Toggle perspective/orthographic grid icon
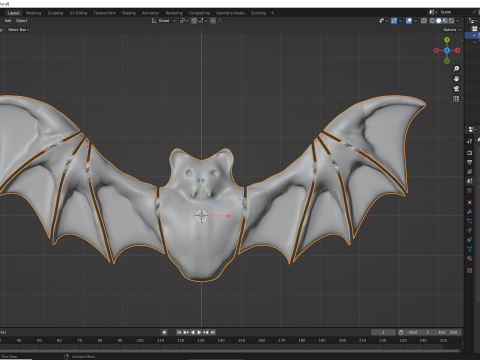This screenshot has height=360, width=480. tap(456, 99)
